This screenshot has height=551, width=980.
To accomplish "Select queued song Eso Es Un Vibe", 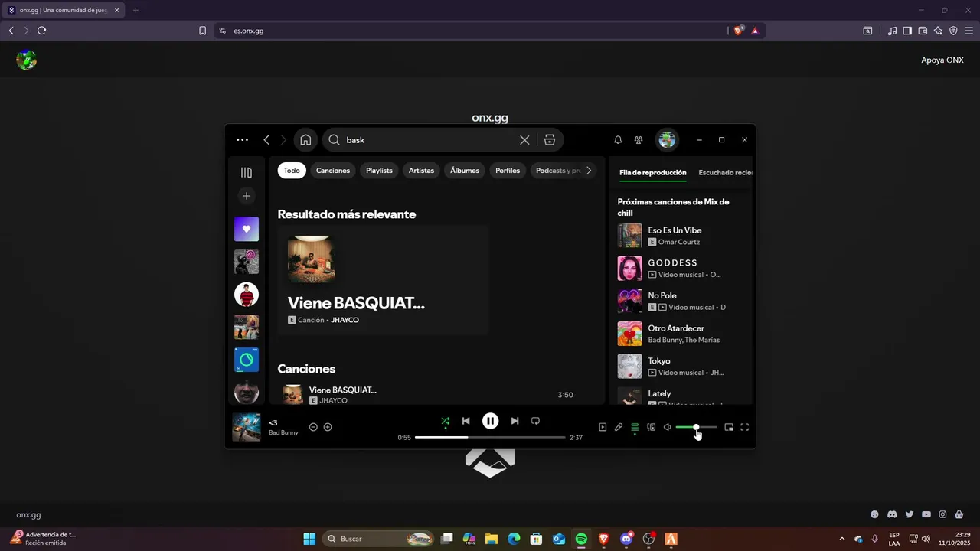I will point(681,236).
